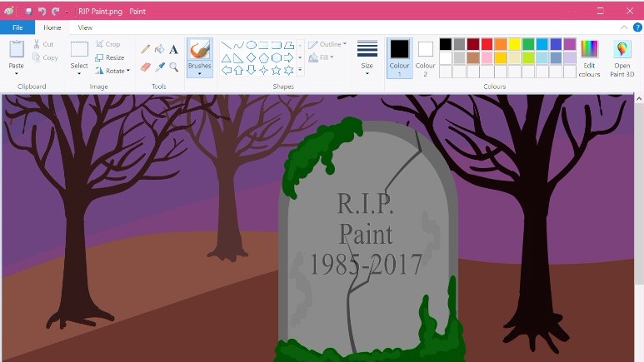
Task: Switch to the View tab
Action: (x=85, y=27)
